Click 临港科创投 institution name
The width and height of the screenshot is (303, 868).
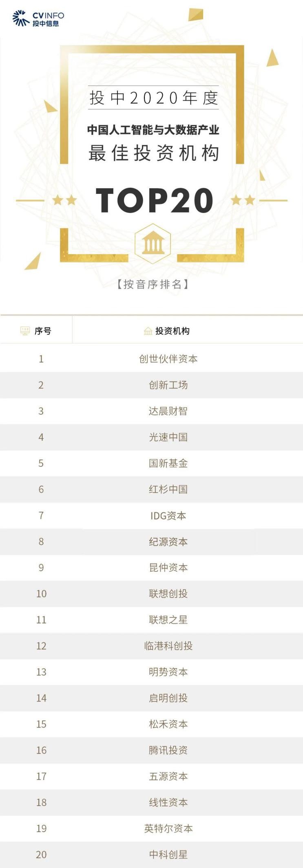point(168,646)
